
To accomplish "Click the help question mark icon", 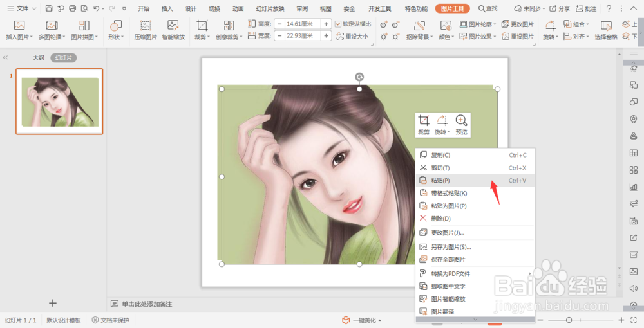I will 609,8.
